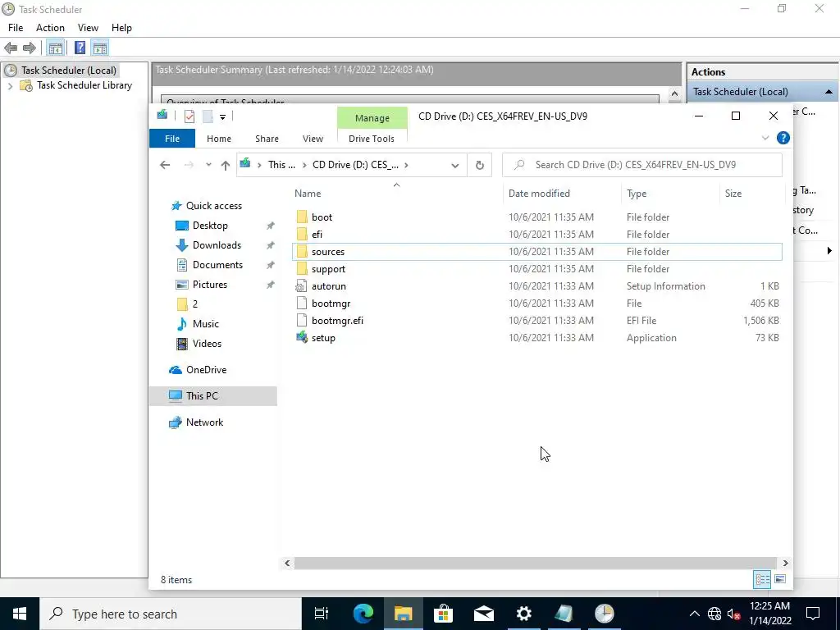The width and height of the screenshot is (840, 630).
Task: Click the search box for CD Drive (D:)
Action: coord(641,165)
